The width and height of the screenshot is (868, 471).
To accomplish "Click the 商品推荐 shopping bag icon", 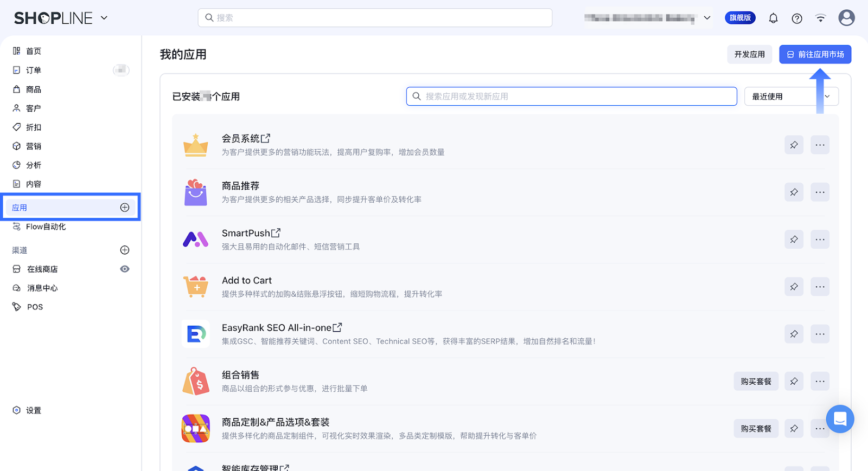I will (196, 192).
